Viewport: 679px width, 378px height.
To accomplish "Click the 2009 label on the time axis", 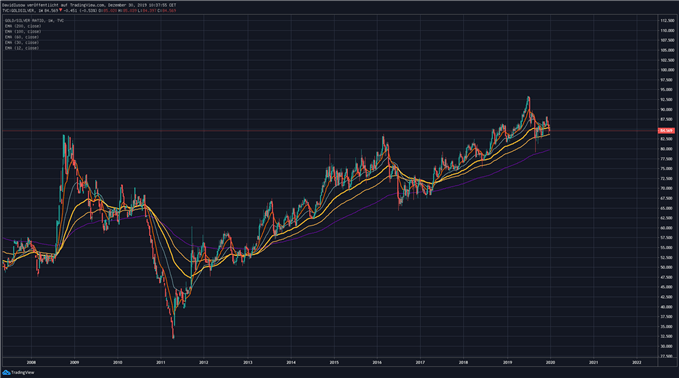I will pos(74,362).
